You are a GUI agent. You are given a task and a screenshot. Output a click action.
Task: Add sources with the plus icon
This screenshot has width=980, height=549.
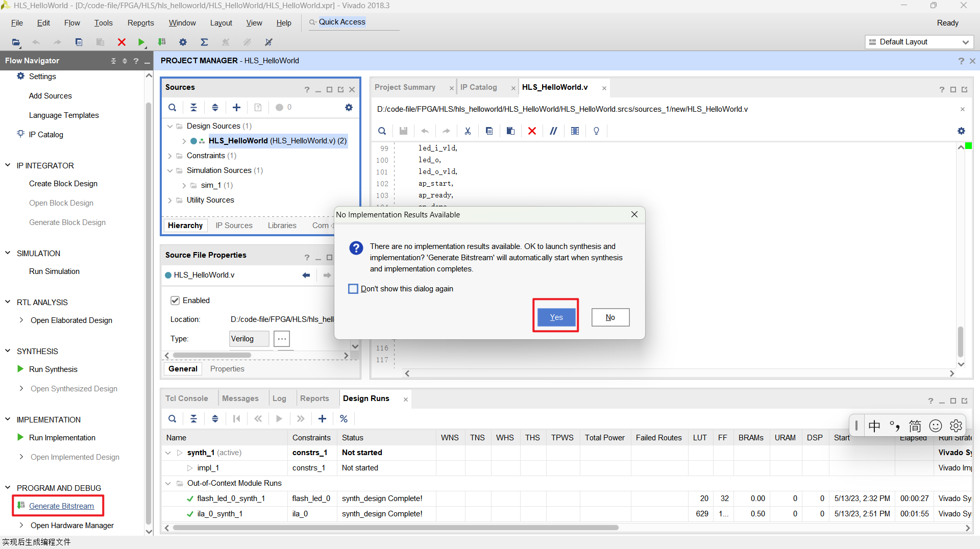click(236, 108)
